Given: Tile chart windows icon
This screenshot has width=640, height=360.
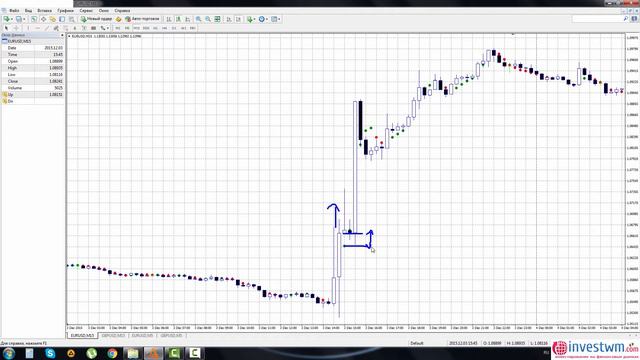Looking at the screenshot, I should coord(218,19).
